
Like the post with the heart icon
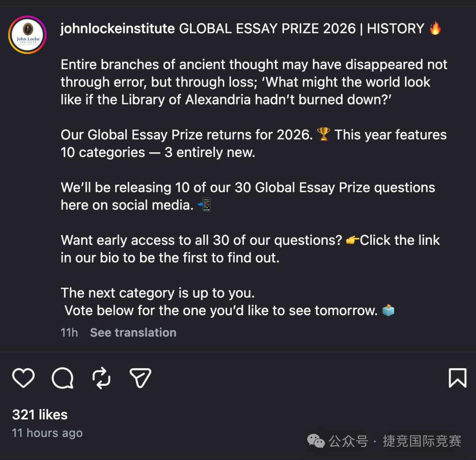coord(23,378)
